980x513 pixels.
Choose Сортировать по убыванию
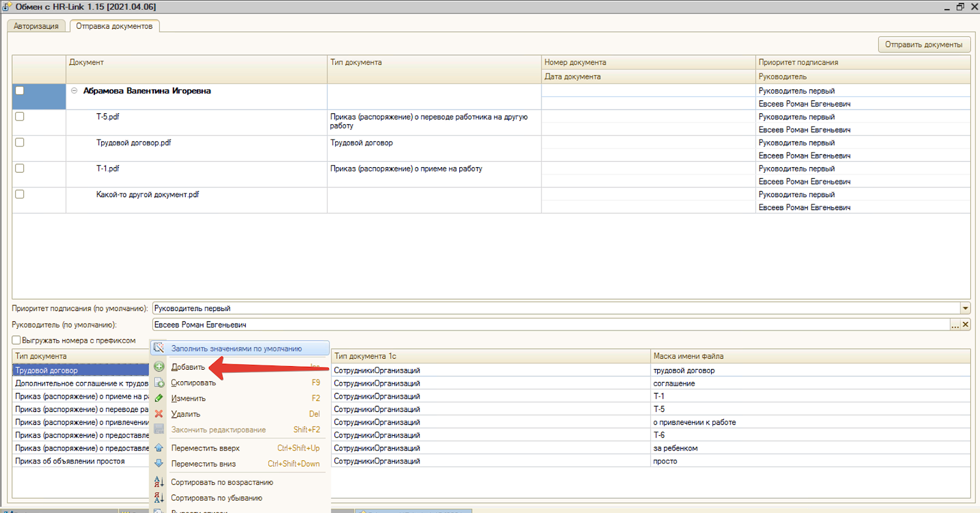pyautogui.click(x=216, y=498)
